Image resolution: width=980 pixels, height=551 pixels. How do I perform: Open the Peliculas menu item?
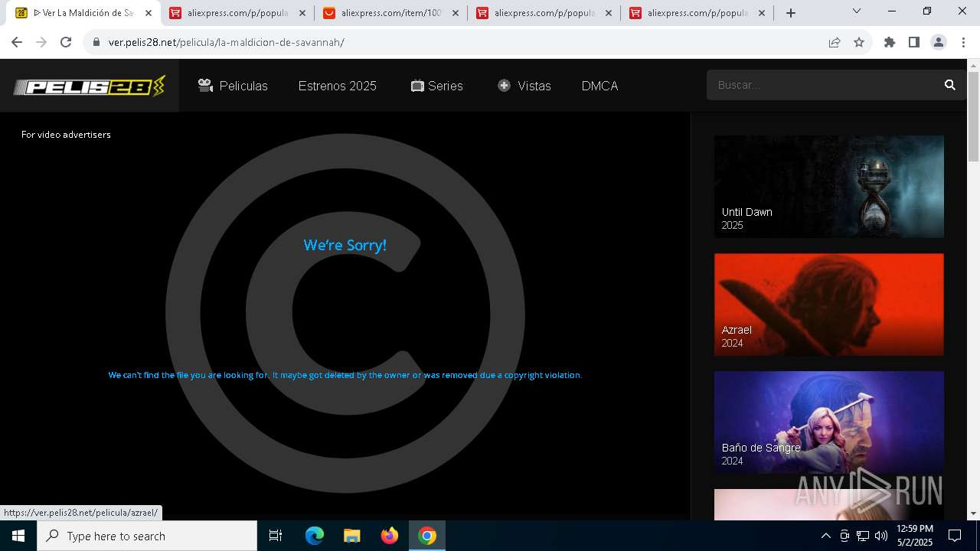(x=233, y=86)
